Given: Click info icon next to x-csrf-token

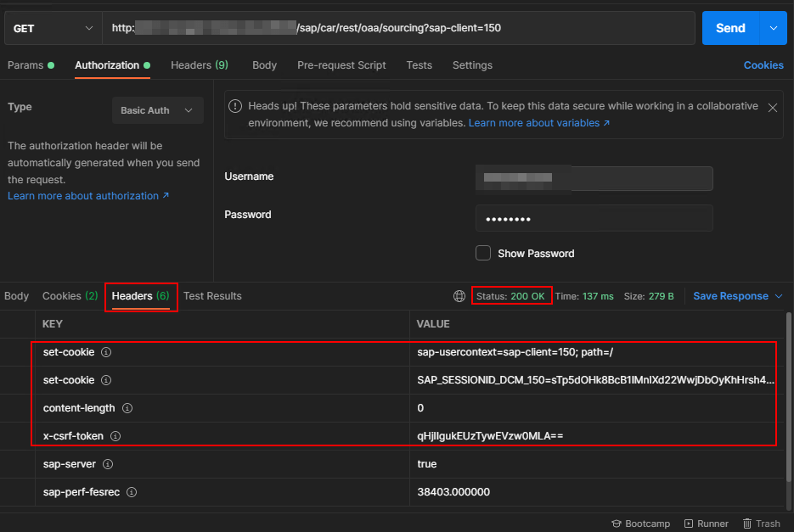Looking at the screenshot, I should point(115,436).
